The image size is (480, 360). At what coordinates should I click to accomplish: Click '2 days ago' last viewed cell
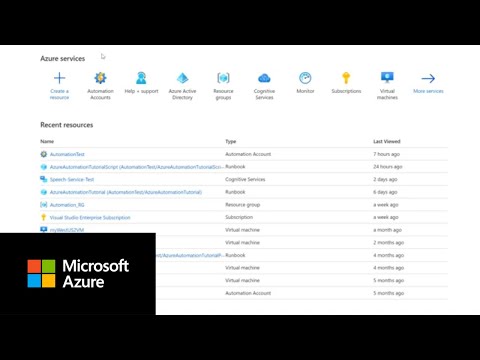(x=385, y=179)
